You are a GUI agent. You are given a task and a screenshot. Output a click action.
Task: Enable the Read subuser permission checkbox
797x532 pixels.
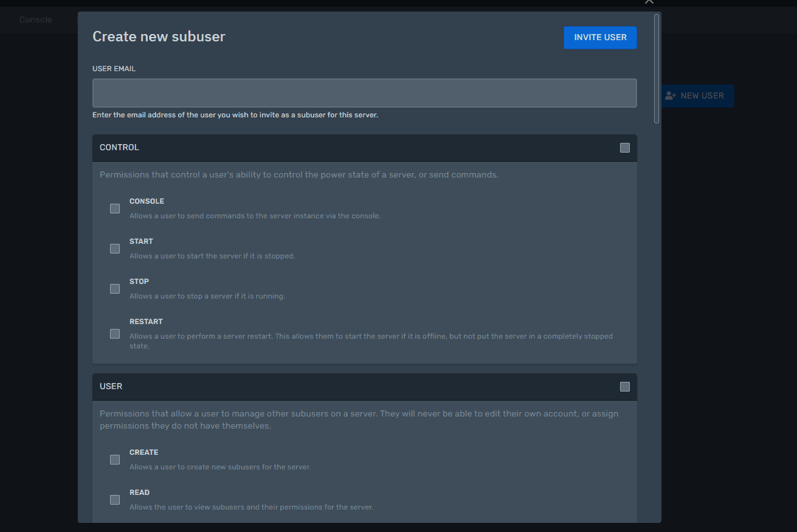[115, 500]
